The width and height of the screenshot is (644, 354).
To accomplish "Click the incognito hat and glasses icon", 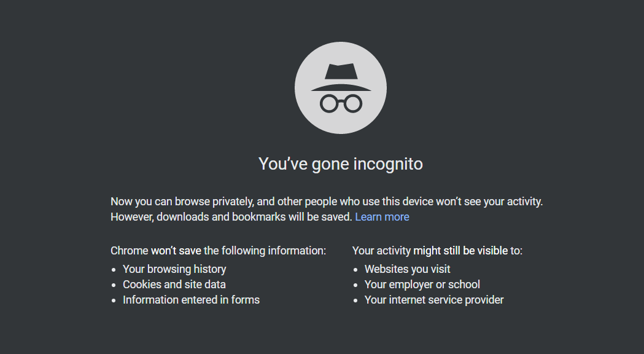I will (x=341, y=87).
